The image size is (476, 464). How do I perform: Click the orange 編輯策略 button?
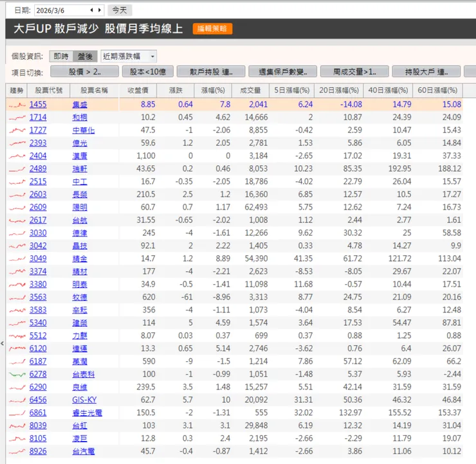coord(212,29)
